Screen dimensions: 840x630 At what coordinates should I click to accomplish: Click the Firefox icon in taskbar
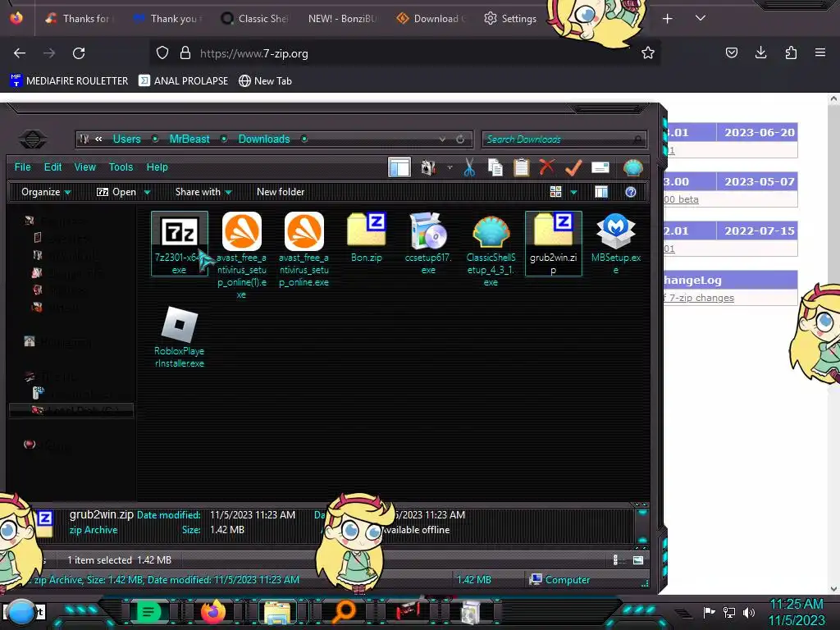point(213,612)
